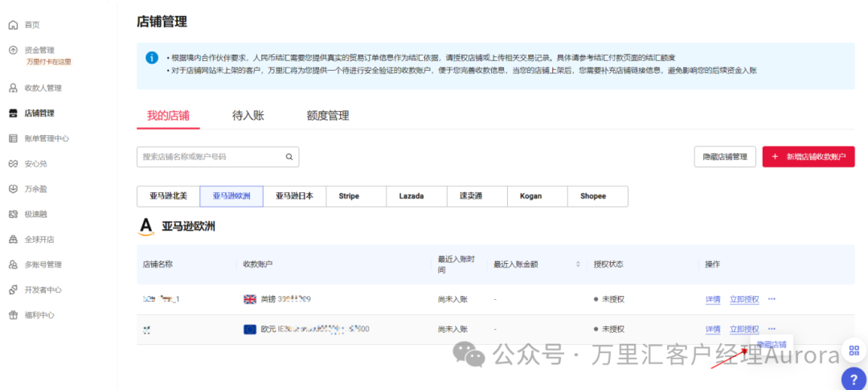Click the 首页 home icon in sidebar
The width and height of the screenshot is (868, 390).
coord(13,25)
